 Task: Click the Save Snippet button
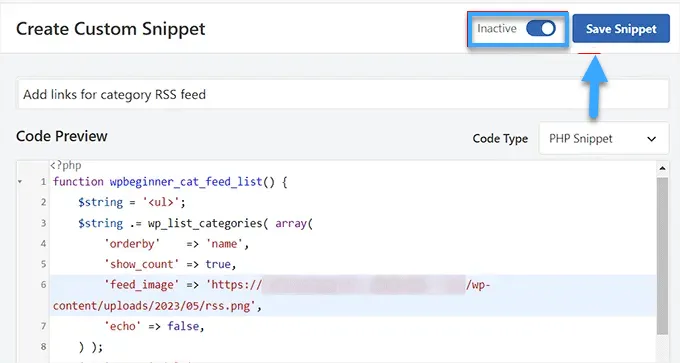pos(621,29)
